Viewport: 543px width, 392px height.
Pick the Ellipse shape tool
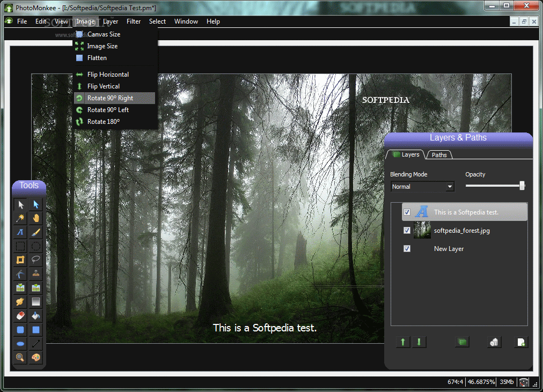20,344
